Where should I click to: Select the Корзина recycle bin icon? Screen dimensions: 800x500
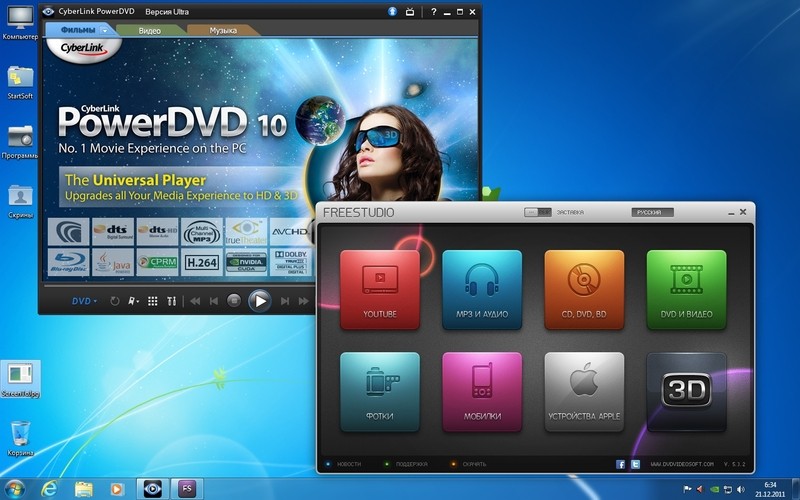coord(20,438)
